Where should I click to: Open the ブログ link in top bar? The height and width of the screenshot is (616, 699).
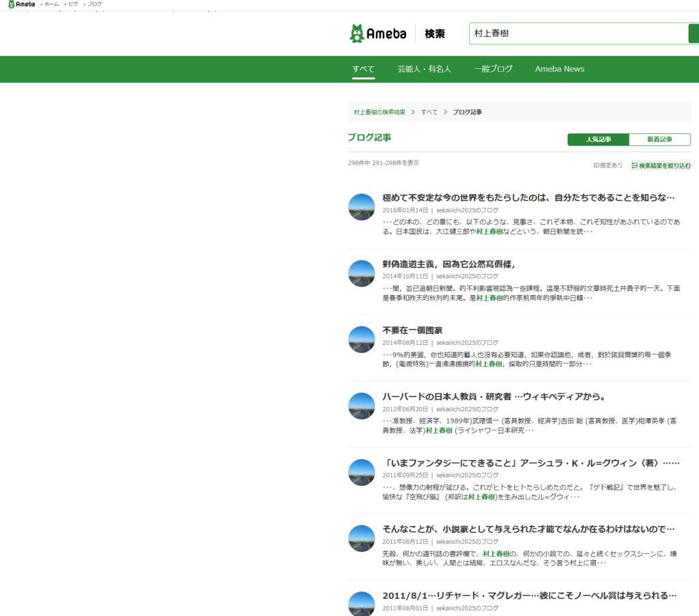coord(94,4)
